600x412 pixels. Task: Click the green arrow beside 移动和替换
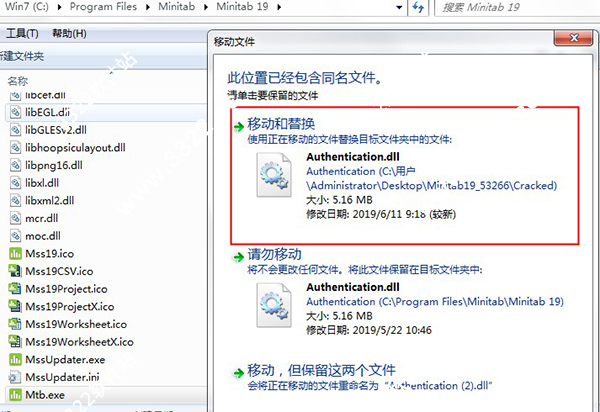(x=239, y=127)
